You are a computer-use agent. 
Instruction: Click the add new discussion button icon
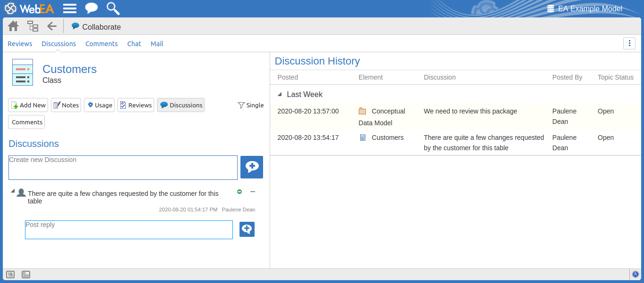[x=251, y=167]
